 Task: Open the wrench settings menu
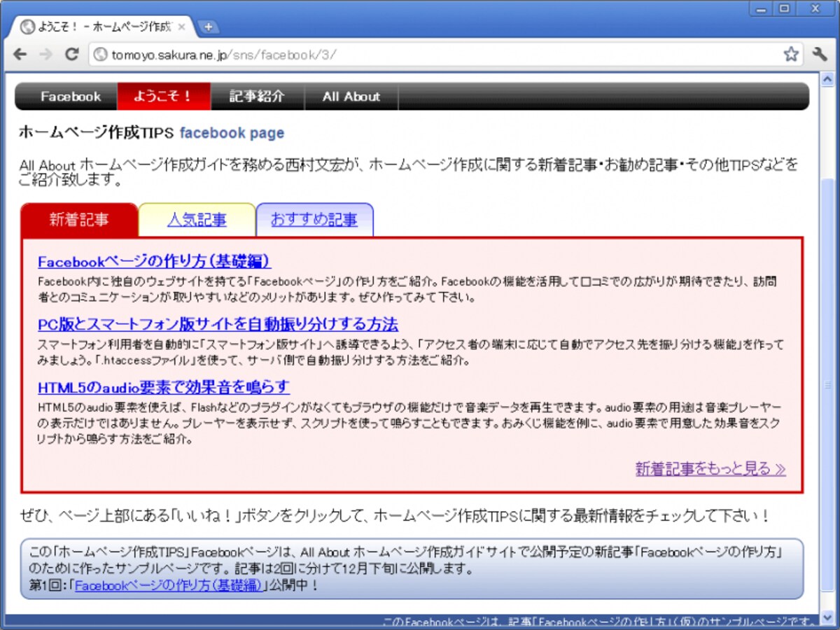tap(820, 54)
